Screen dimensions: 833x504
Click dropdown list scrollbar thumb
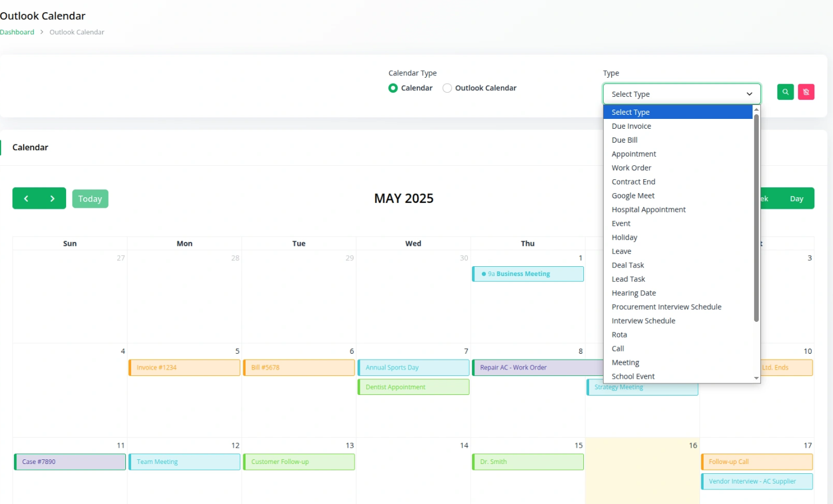click(x=756, y=217)
